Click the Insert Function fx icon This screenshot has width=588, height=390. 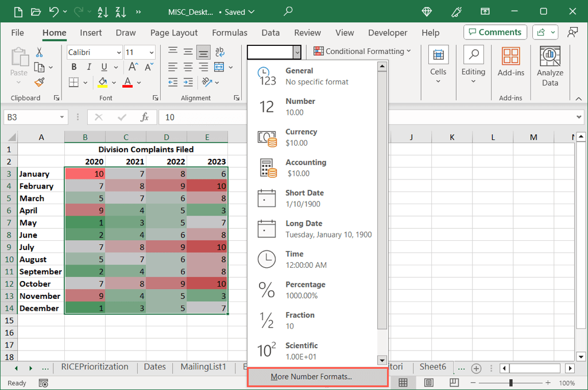pos(145,118)
